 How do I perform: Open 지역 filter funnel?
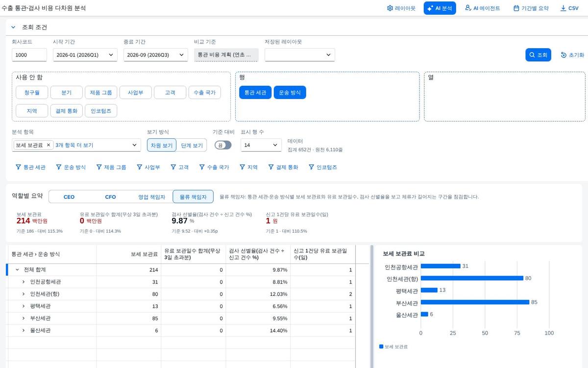pyautogui.click(x=248, y=167)
